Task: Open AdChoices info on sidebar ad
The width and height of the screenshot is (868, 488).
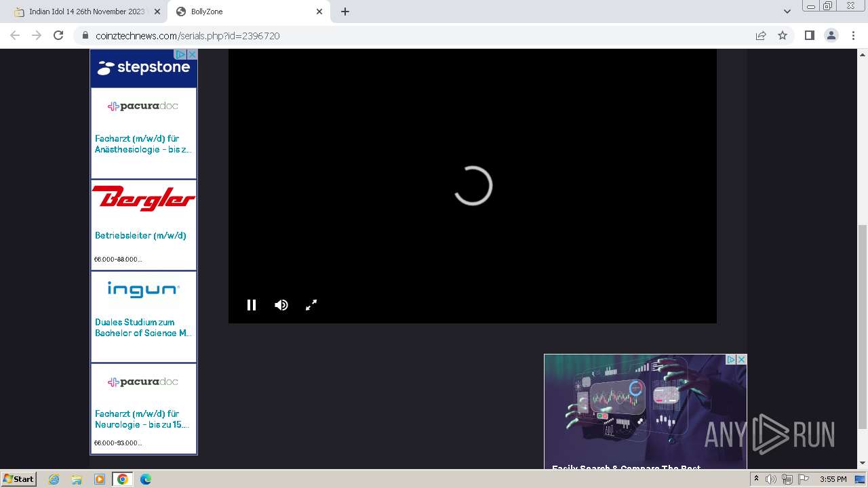Action: coord(180,54)
